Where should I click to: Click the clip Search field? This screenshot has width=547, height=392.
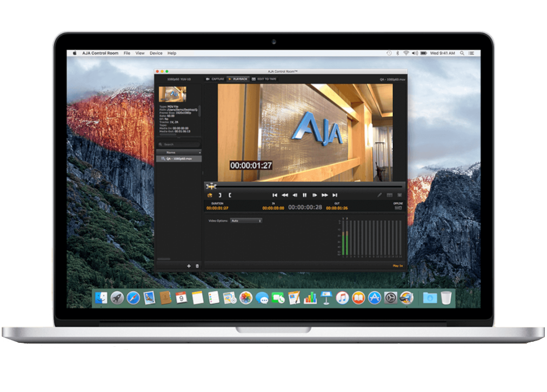pyautogui.click(x=178, y=145)
